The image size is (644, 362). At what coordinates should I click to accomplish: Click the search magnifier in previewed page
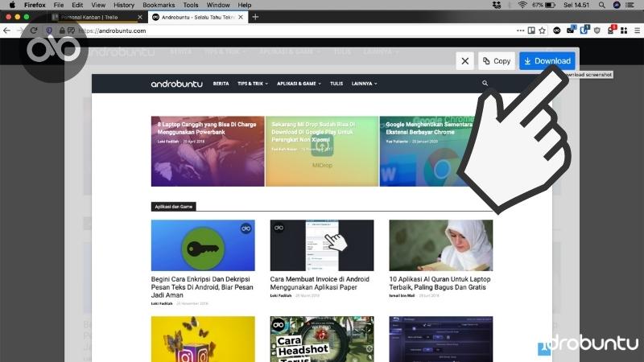(485, 84)
